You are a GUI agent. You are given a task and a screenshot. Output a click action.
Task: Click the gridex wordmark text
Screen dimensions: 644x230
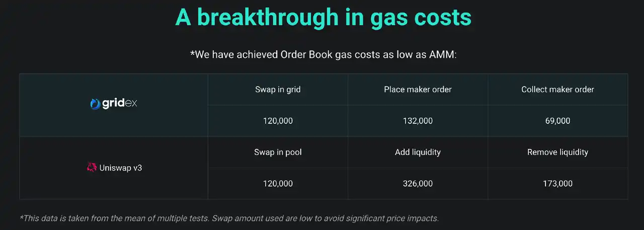click(120, 104)
